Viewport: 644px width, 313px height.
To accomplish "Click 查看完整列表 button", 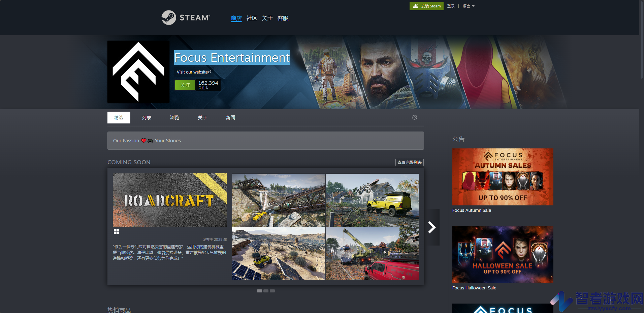I will pyautogui.click(x=409, y=163).
